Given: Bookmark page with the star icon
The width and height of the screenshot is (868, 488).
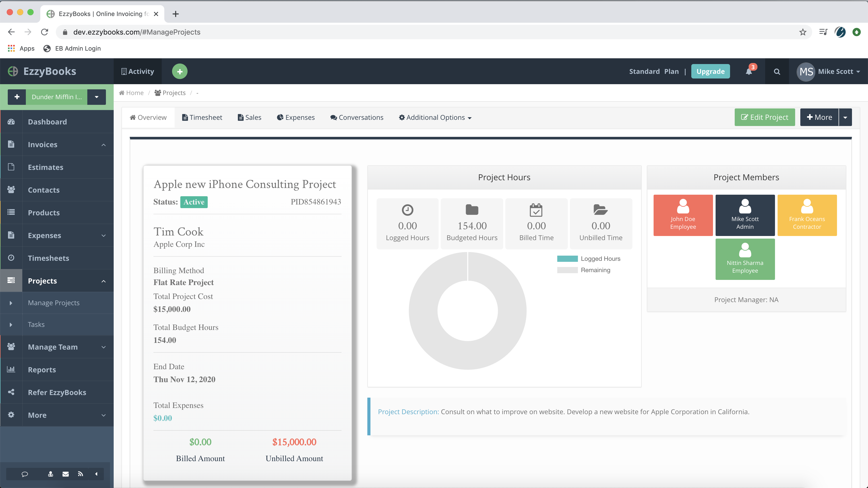Looking at the screenshot, I should 803,32.
